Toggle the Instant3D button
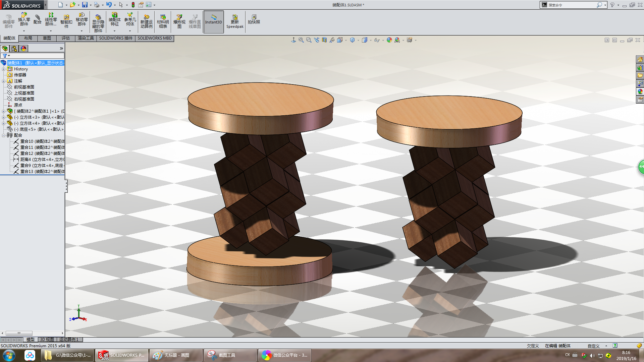Viewport: 644px width, 362px height. [213, 21]
